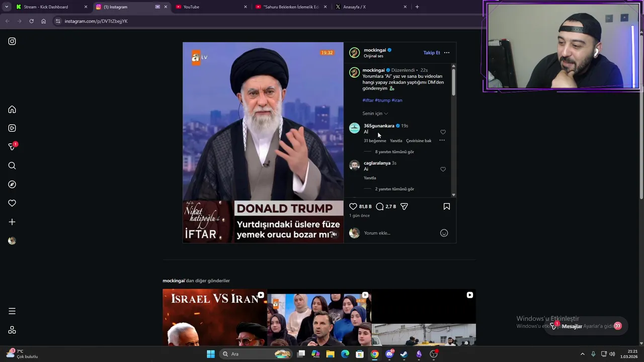The height and width of the screenshot is (362, 644).
Task: Switch to 'Sahuru Beklerken İzlemelik' tab
Action: (291, 7)
